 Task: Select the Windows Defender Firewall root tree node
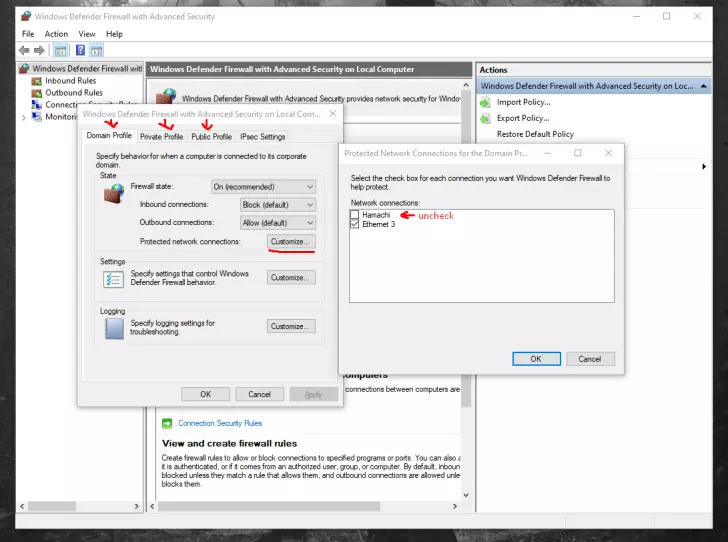click(x=87, y=69)
